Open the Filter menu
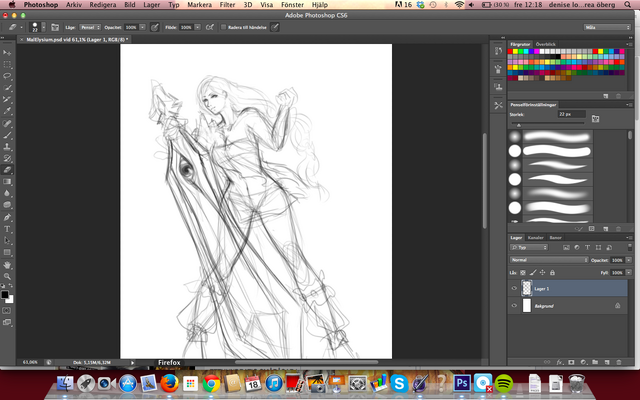Viewport: 640px width, 400px height. point(227,5)
